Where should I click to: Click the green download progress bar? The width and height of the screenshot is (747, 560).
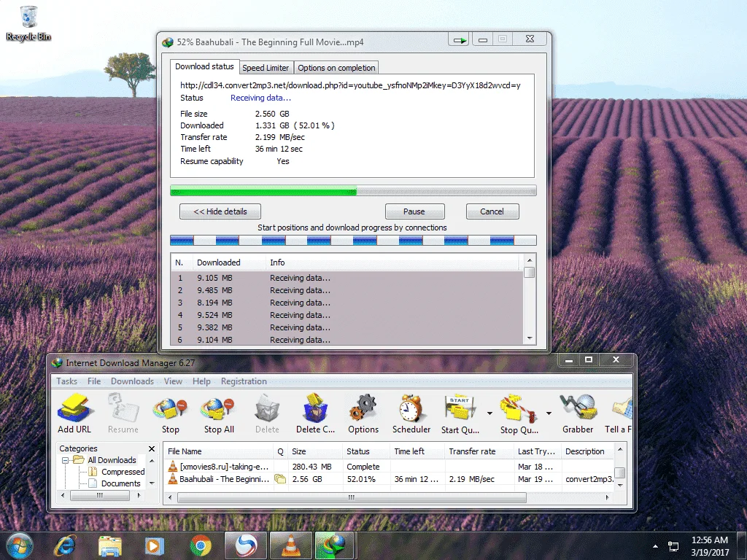[353, 191]
